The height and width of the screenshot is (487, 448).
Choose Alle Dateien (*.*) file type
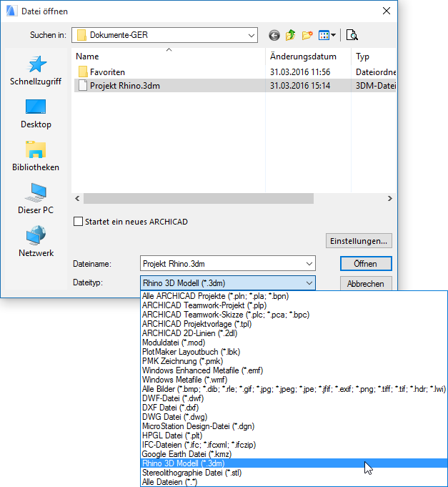coord(294,482)
